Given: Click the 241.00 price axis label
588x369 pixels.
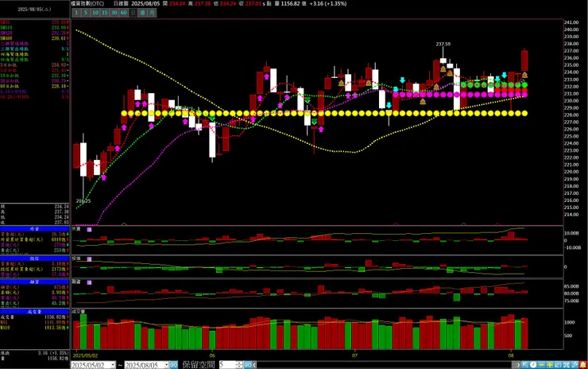Looking at the screenshot, I should (x=571, y=22).
